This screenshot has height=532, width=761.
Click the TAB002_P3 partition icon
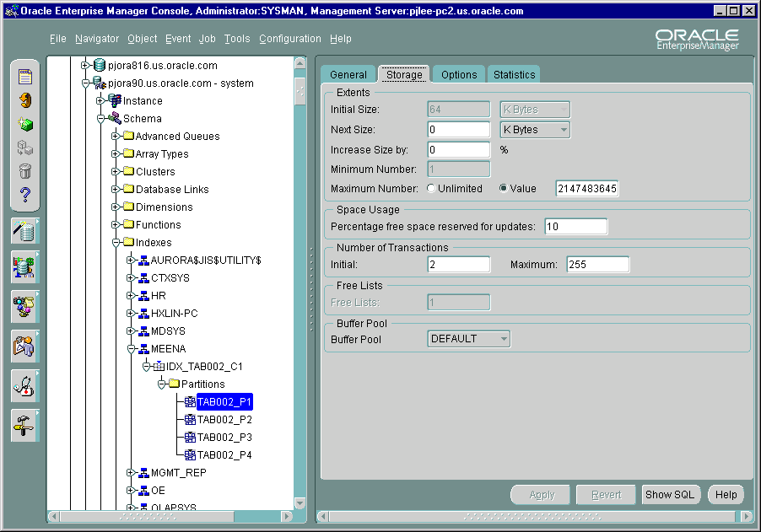[190, 438]
